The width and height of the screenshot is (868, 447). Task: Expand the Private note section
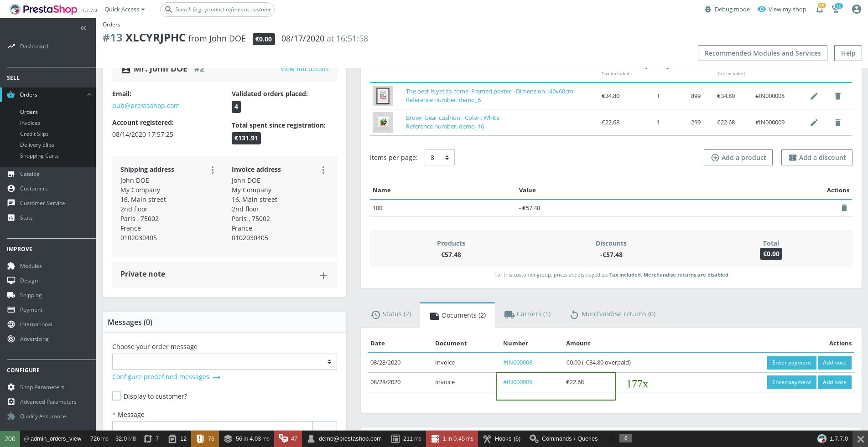323,276
